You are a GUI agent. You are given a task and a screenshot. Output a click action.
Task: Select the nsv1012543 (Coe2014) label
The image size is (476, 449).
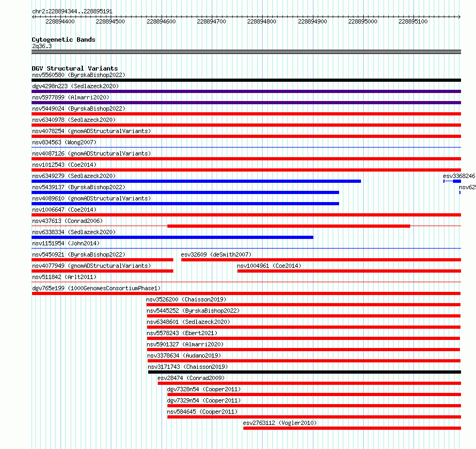(64, 165)
